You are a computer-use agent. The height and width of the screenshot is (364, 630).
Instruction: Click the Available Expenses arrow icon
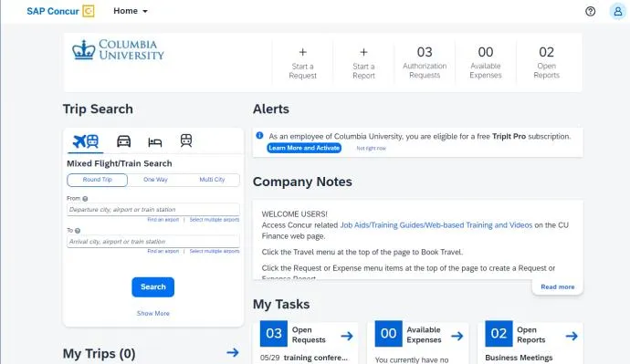pos(457,336)
